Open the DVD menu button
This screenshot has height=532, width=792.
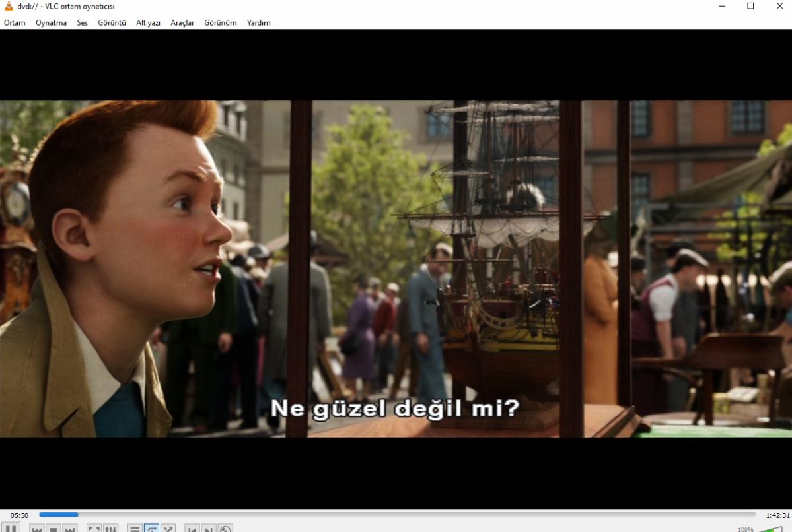(x=225, y=529)
